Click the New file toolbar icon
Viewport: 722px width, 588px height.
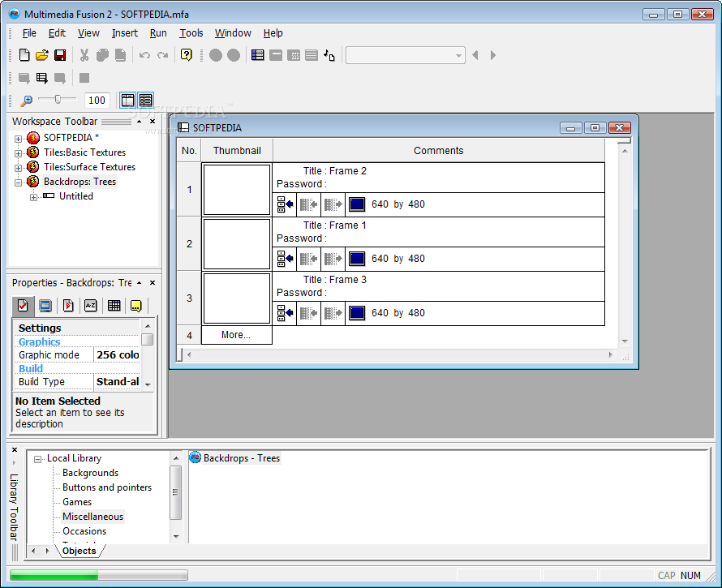tap(24, 55)
